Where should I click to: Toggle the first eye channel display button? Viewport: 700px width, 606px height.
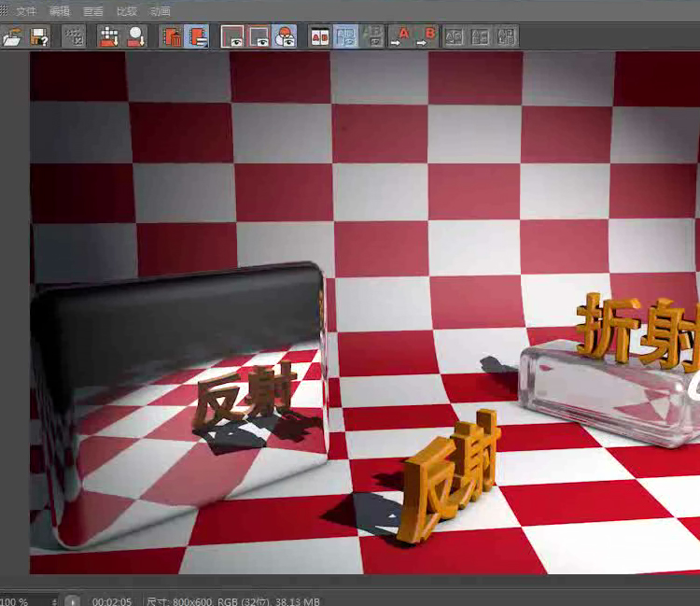232,36
